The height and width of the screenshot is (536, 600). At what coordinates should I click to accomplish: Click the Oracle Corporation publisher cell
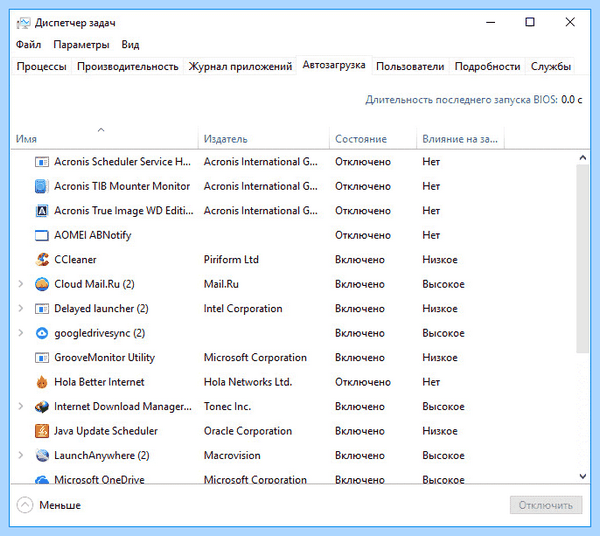[x=248, y=431]
